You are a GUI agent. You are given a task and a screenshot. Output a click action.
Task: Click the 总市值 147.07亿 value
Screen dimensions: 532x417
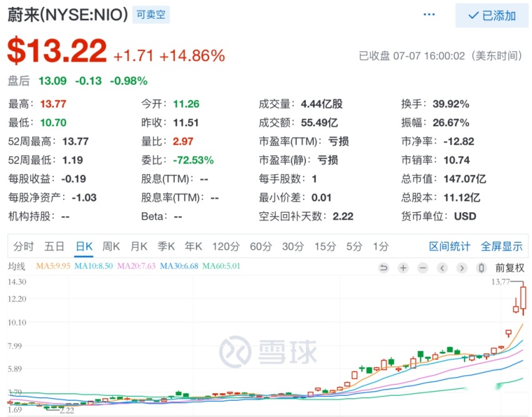[465, 179]
